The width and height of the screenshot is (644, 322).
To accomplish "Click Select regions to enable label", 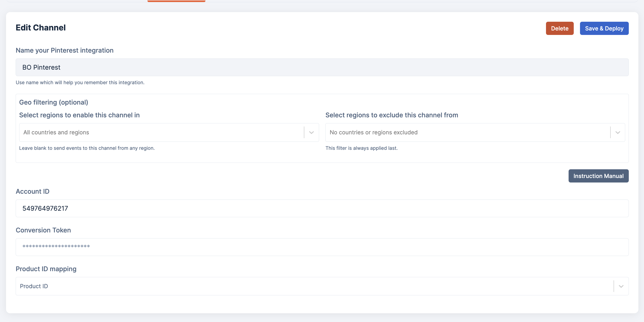I will (79, 115).
